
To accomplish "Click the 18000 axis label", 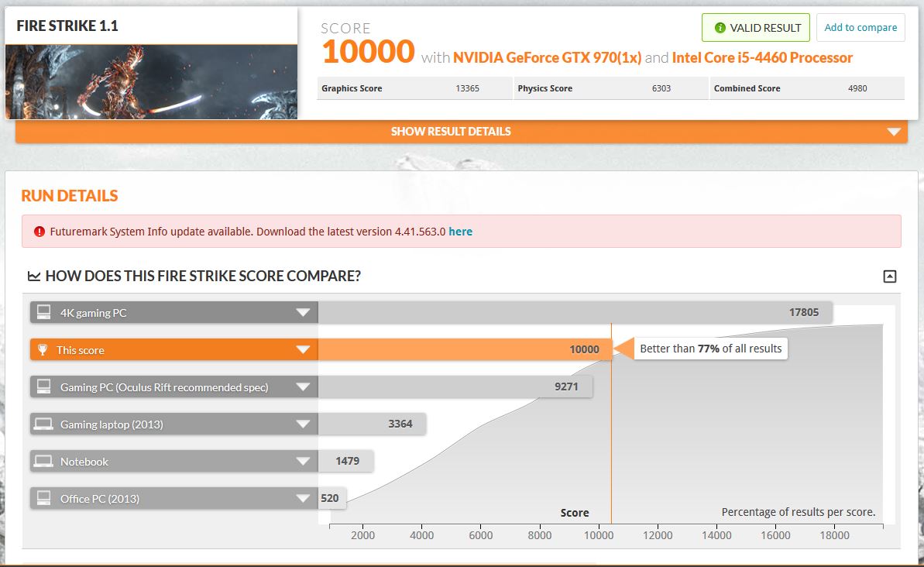I will [834, 535].
